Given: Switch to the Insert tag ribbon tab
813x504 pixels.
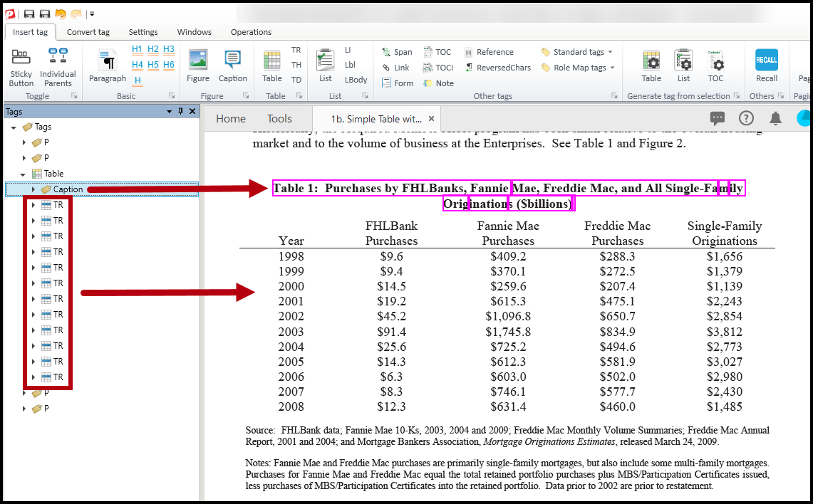Looking at the screenshot, I should pos(30,32).
